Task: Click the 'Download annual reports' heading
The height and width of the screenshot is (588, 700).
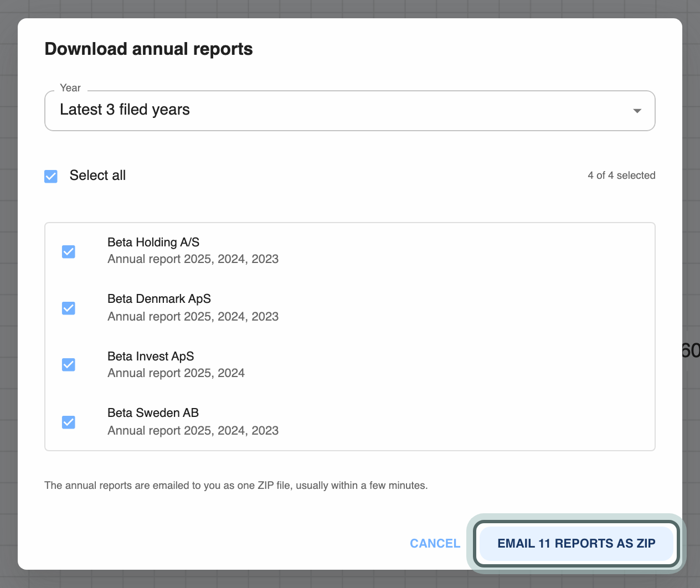Action: (148, 49)
